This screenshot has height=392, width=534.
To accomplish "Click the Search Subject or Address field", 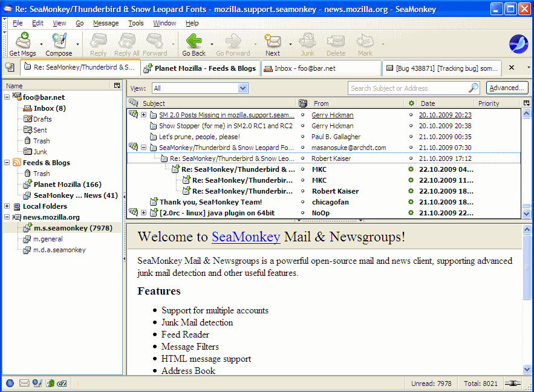I will pyautogui.click(x=408, y=88).
